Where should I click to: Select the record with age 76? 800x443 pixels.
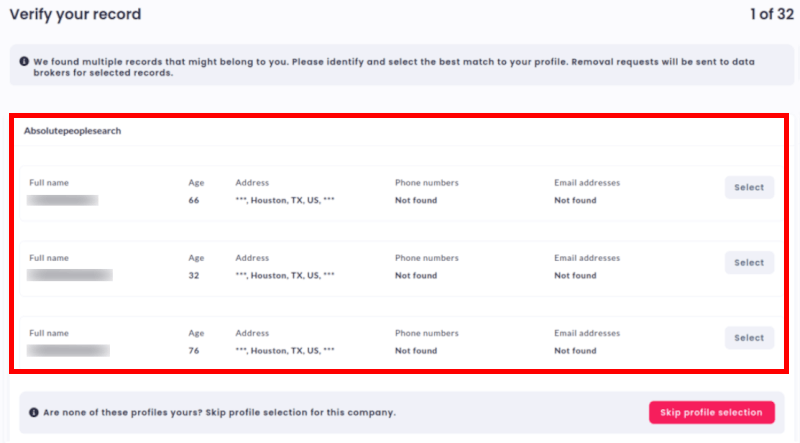click(x=749, y=338)
